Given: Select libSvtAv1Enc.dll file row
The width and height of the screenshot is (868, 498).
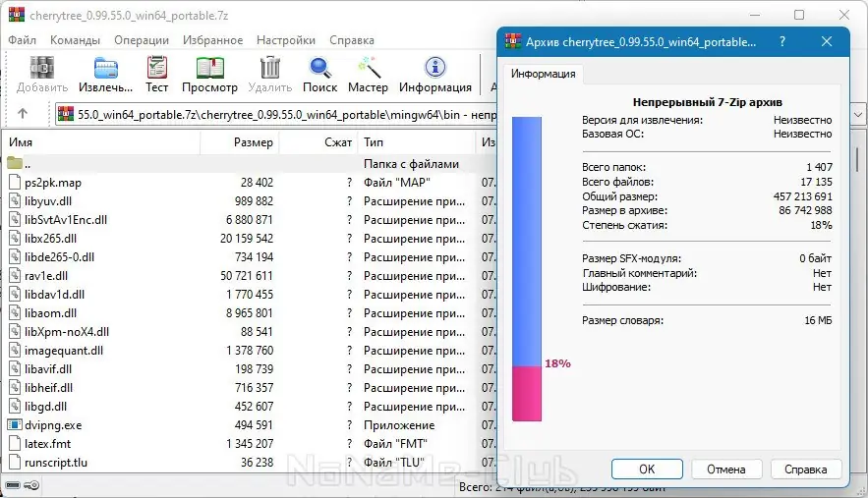Looking at the screenshot, I should coord(249,220).
